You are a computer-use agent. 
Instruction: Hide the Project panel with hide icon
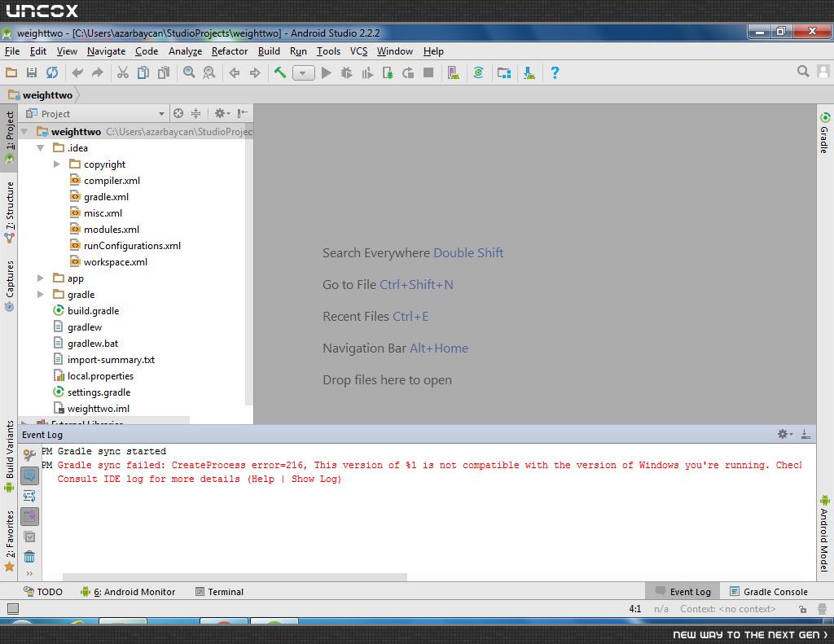243,113
